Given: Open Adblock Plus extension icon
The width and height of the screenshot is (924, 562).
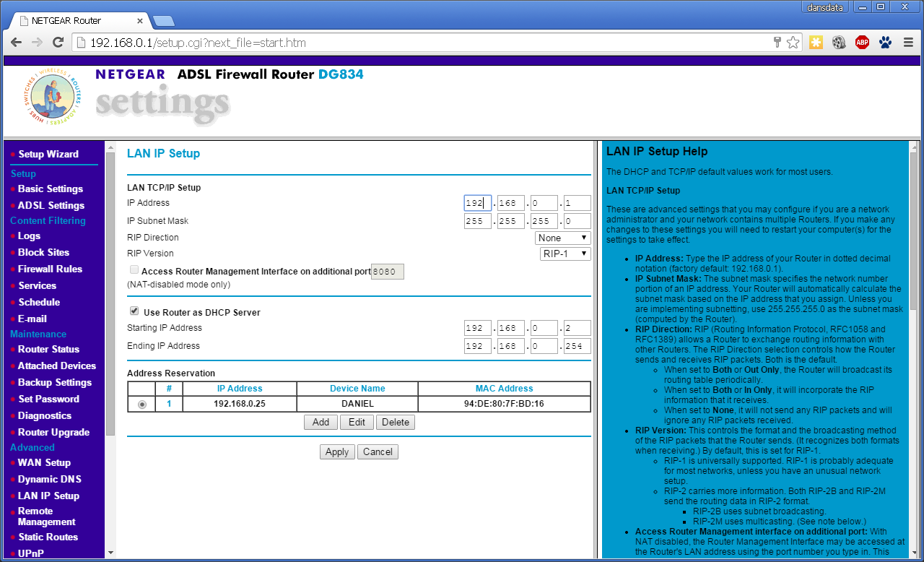Looking at the screenshot, I should coord(862,43).
